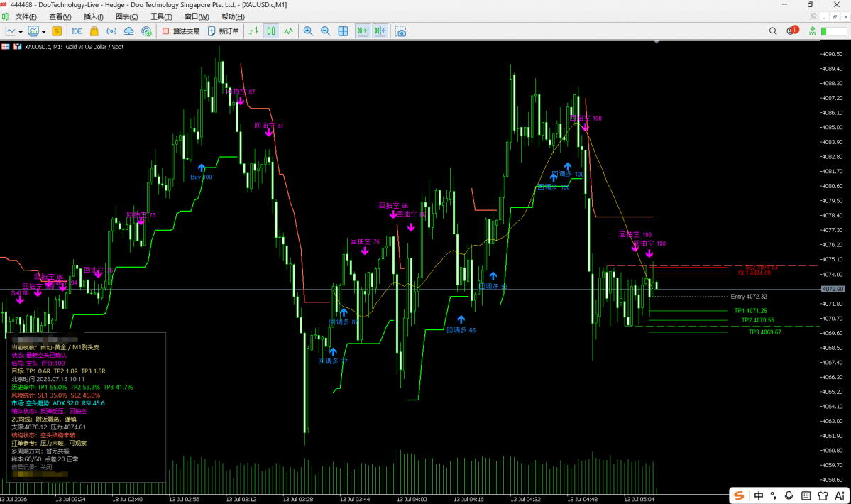Open the 图表(C) menu
Screen dimensions: 851x504
click(127, 17)
